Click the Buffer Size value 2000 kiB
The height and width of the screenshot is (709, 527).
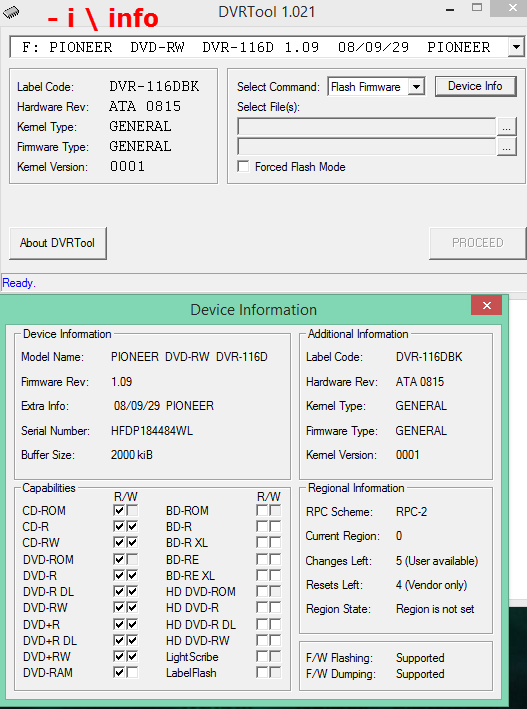(x=132, y=455)
